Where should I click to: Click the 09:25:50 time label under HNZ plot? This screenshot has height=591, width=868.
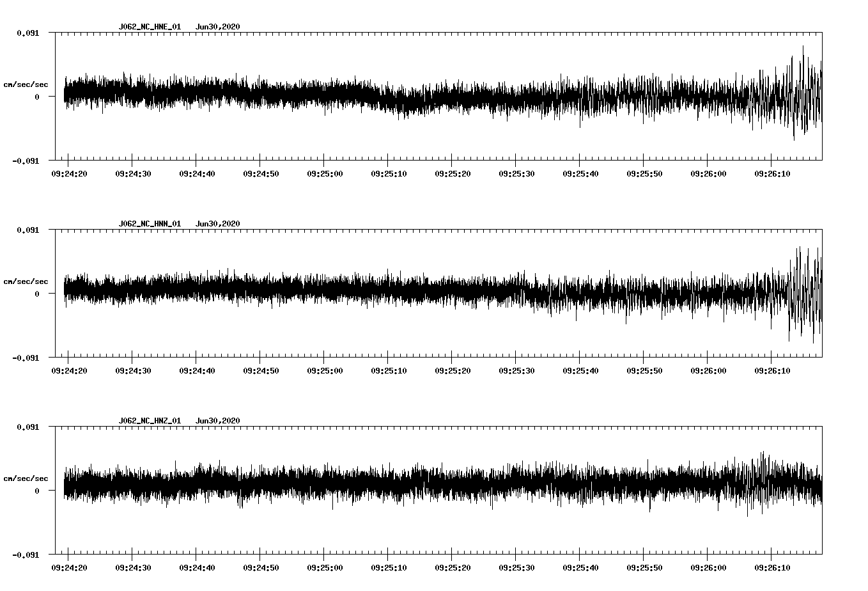[x=644, y=567]
